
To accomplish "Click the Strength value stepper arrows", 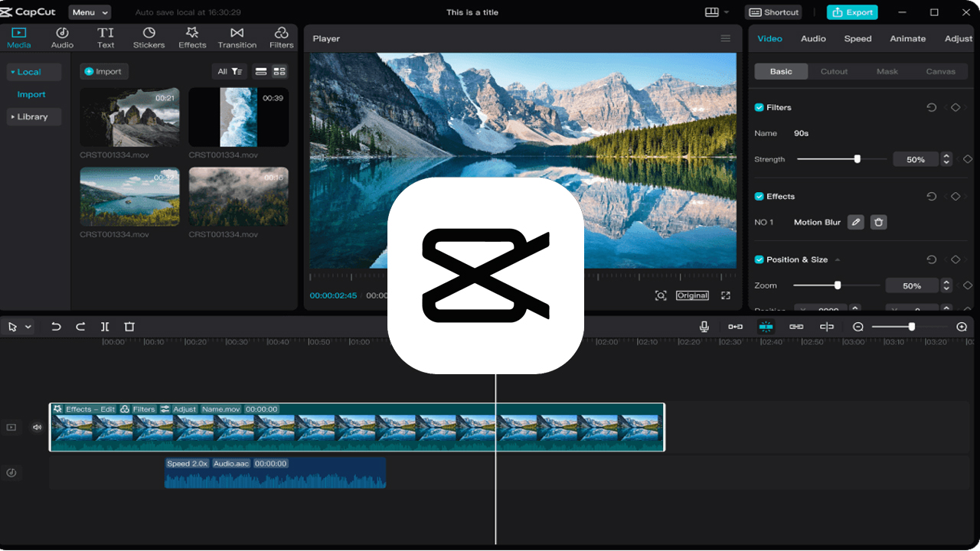I will [947, 159].
